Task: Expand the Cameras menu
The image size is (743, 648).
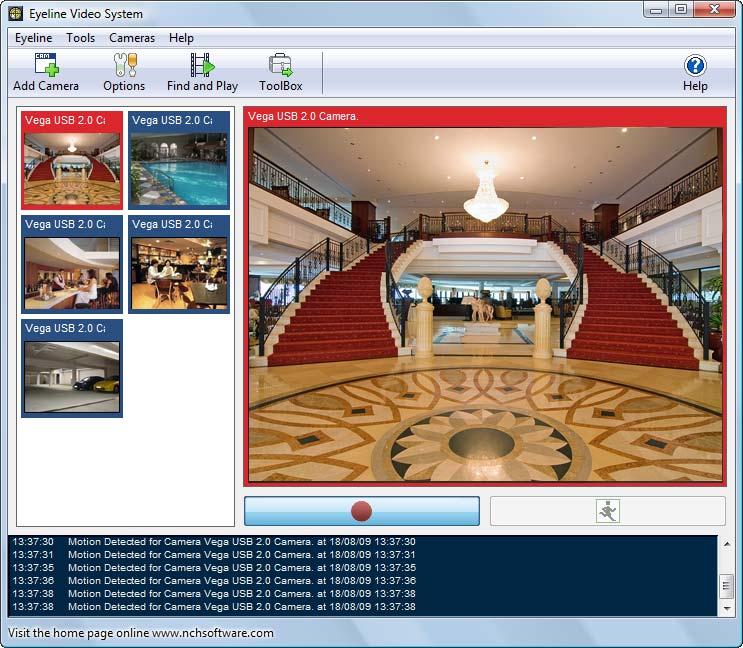Action: pos(132,38)
